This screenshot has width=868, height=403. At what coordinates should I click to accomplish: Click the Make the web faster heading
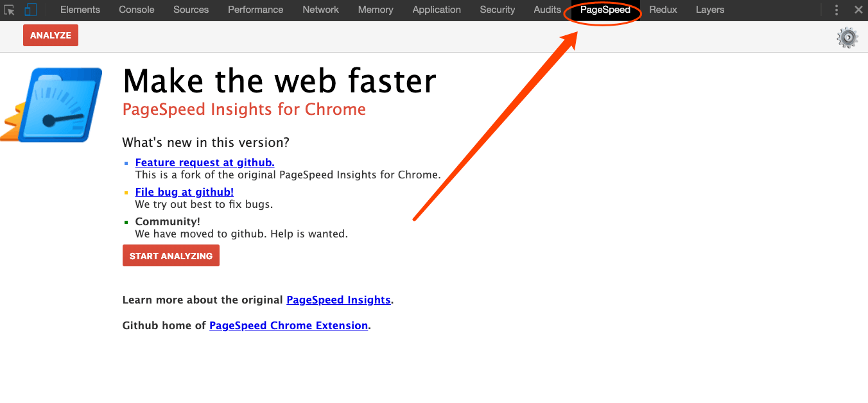pos(279,81)
